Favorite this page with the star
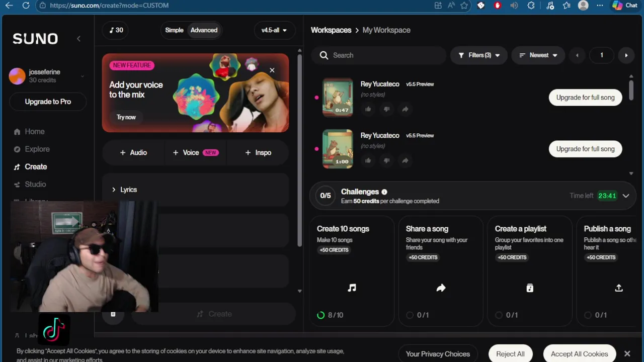Screen dimensions: 644x362 (464, 6)
